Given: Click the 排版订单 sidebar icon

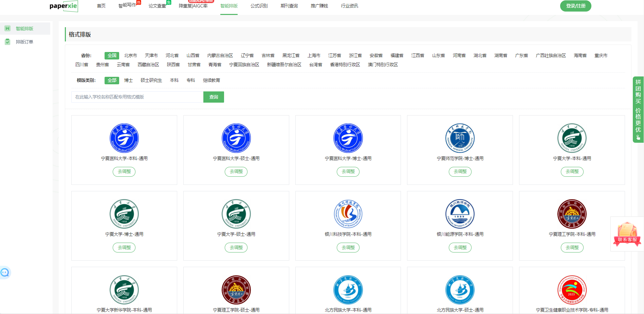Looking at the screenshot, I should coord(7,42).
